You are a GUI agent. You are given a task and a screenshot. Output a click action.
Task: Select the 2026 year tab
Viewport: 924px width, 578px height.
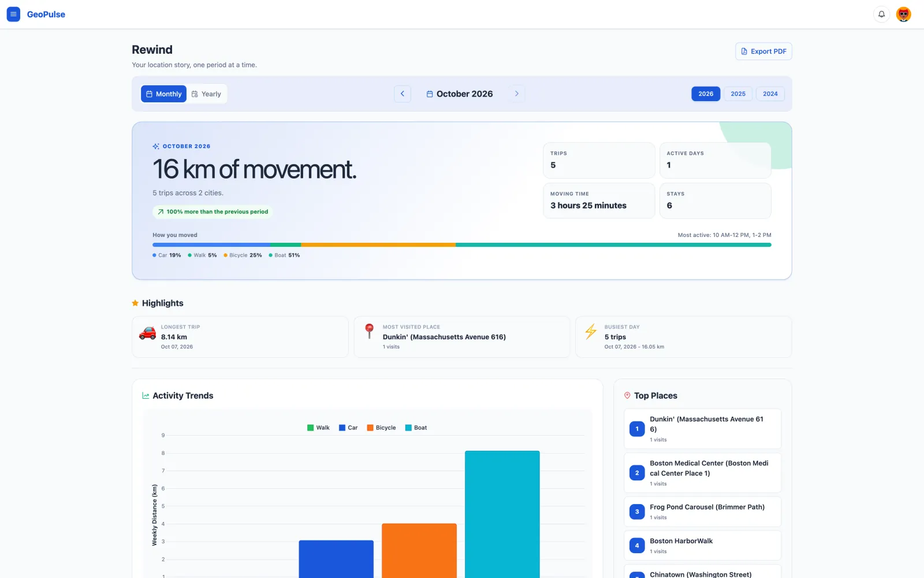[x=706, y=94]
